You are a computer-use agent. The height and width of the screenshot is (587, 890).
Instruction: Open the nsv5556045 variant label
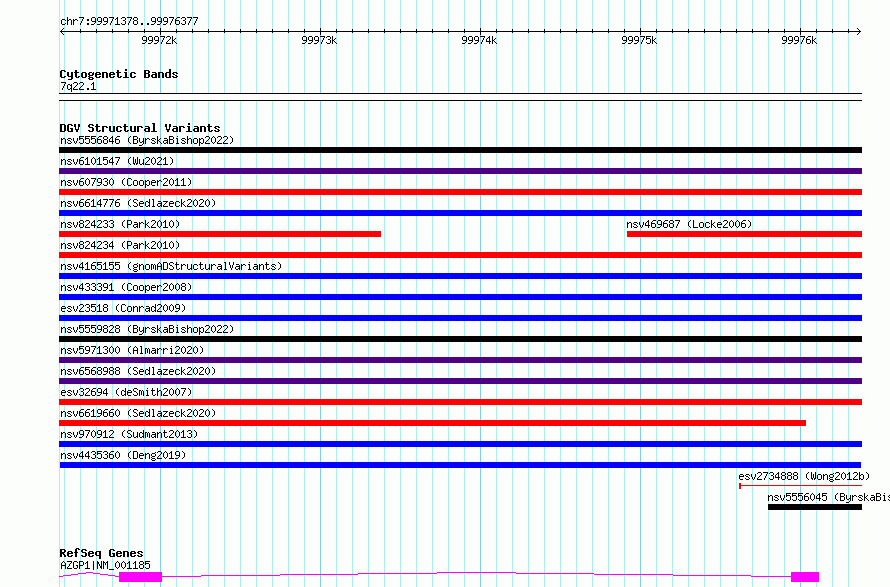click(828, 497)
